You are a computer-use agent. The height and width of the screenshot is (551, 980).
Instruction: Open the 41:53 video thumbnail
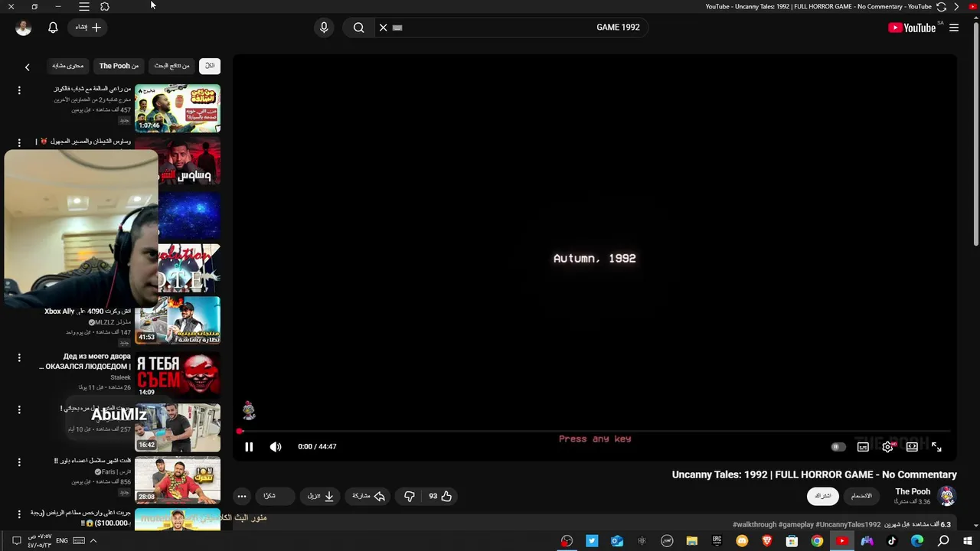pos(178,320)
